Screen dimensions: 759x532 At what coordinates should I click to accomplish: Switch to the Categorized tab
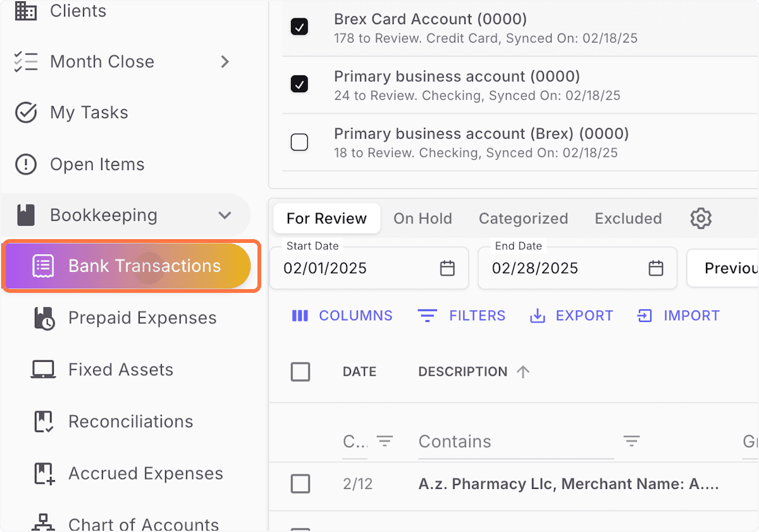523,218
